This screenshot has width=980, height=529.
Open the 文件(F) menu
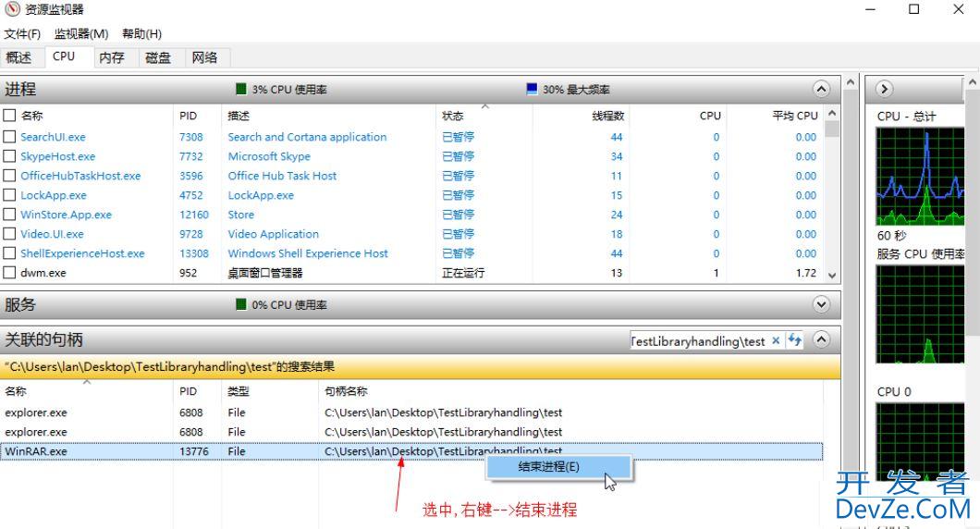(x=22, y=34)
